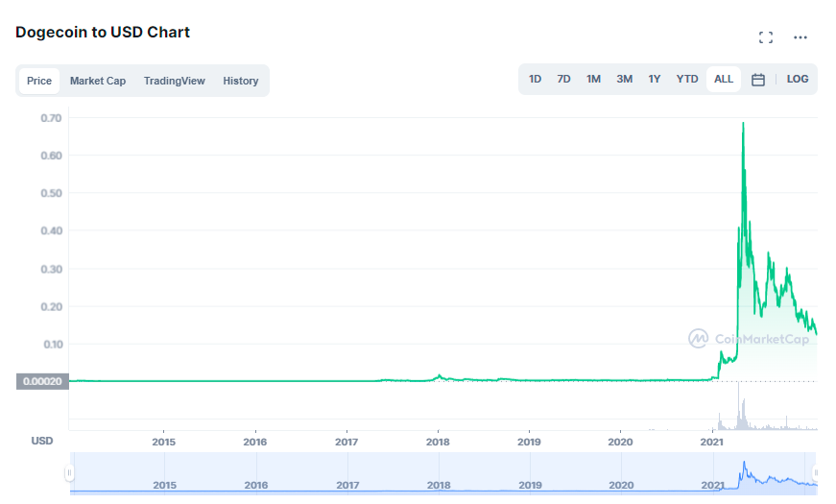
Task: Toggle LOG scale on the chart
Action: tap(797, 79)
